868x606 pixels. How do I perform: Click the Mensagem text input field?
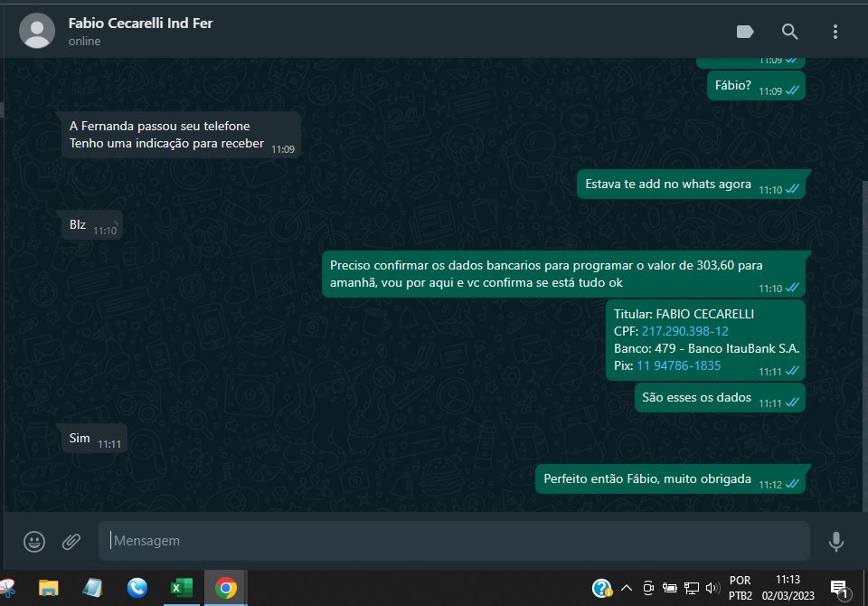pyautogui.click(x=452, y=541)
